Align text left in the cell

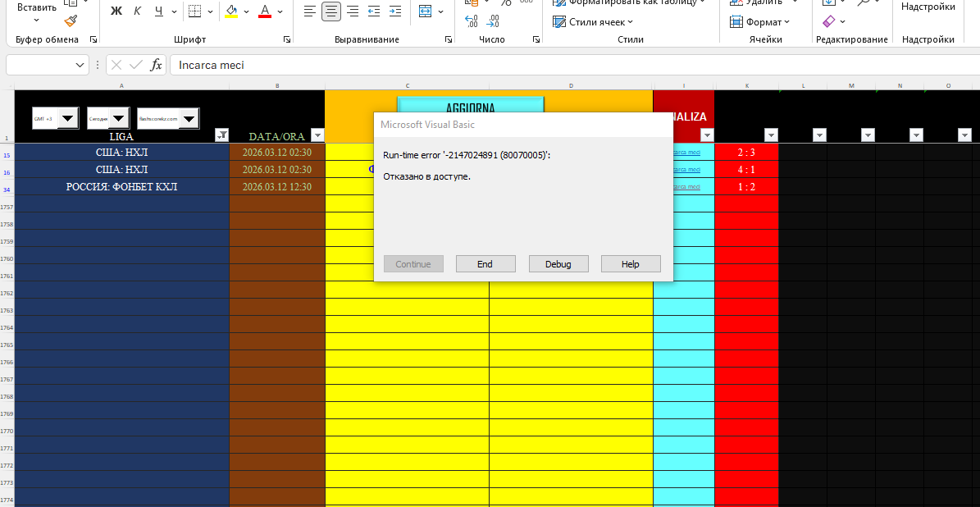[309, 11]
